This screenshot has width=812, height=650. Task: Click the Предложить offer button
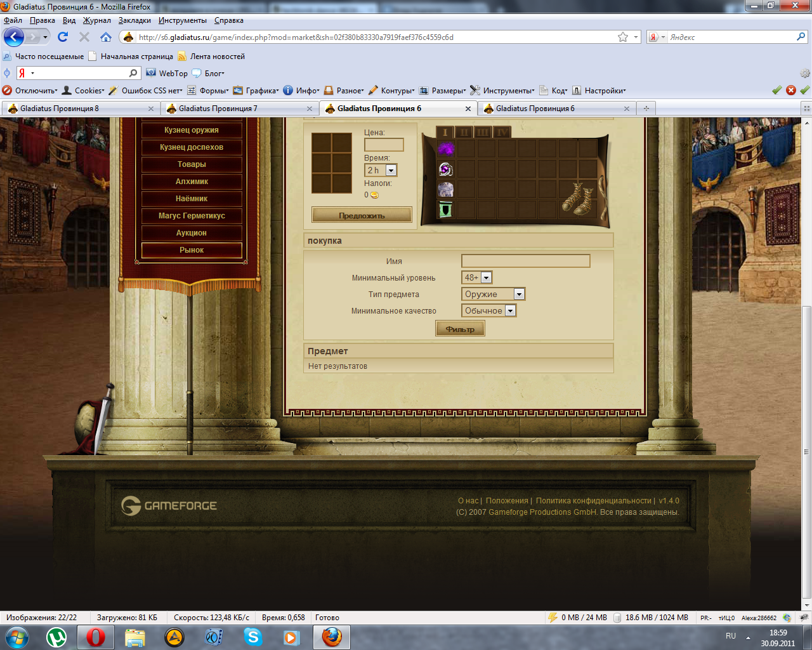(362, 216)
